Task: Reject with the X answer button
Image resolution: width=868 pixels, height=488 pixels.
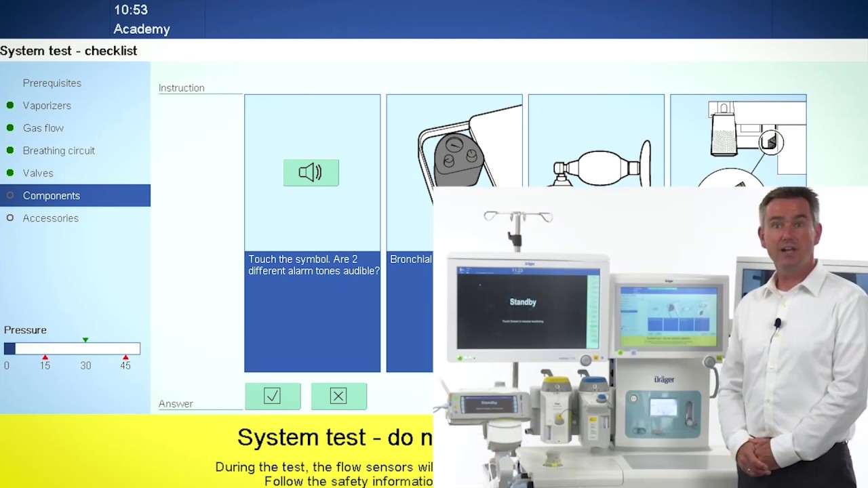Action: click(x=338, y=396)
